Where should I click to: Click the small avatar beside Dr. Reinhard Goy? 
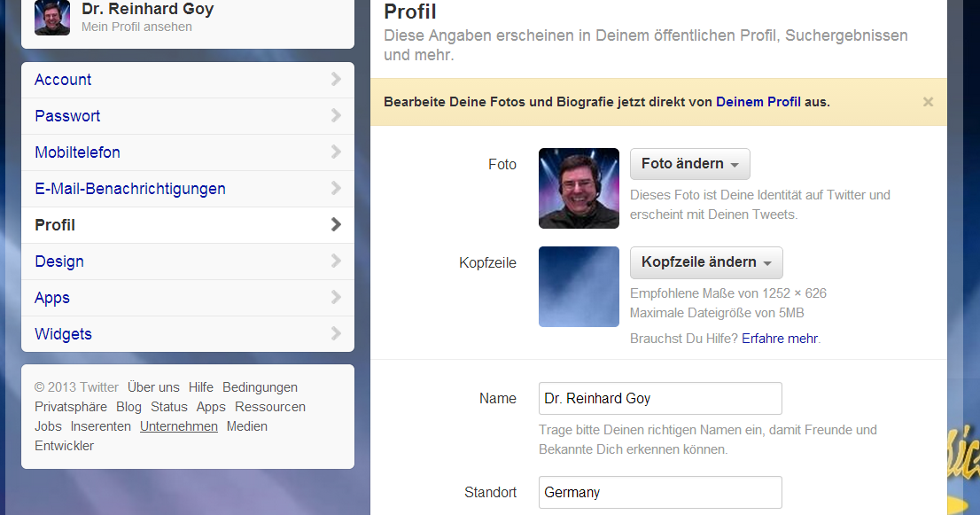(x=52, y=18)
